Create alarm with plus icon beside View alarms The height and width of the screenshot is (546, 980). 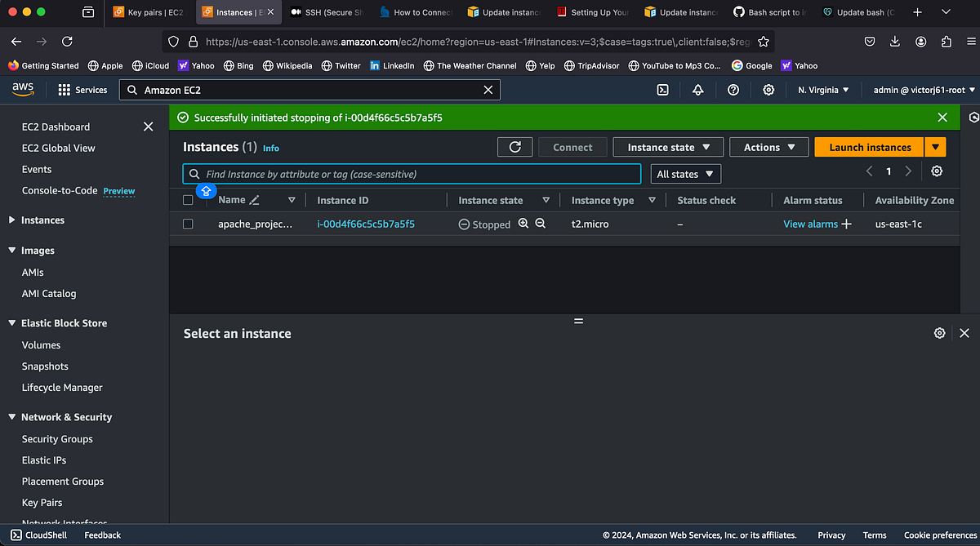(x=846, y=223)
